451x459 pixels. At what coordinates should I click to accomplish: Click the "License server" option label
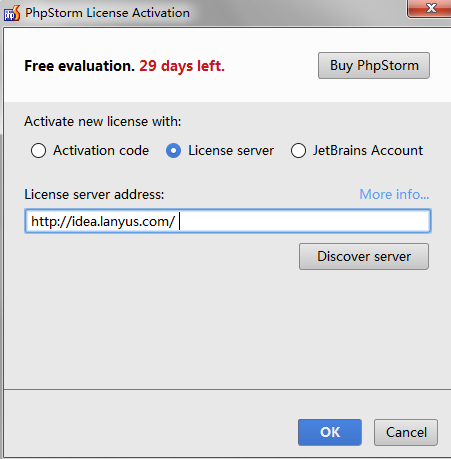click(231, 151)
